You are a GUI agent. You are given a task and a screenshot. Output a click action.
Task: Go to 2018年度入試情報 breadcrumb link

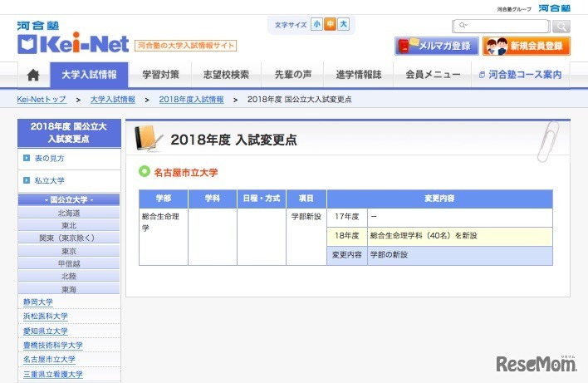(191, 100)
